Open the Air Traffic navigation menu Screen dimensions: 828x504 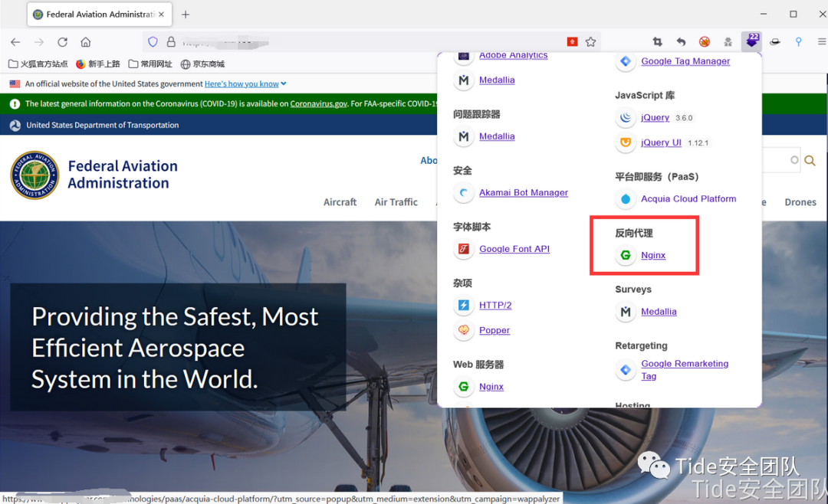point(396,202)
